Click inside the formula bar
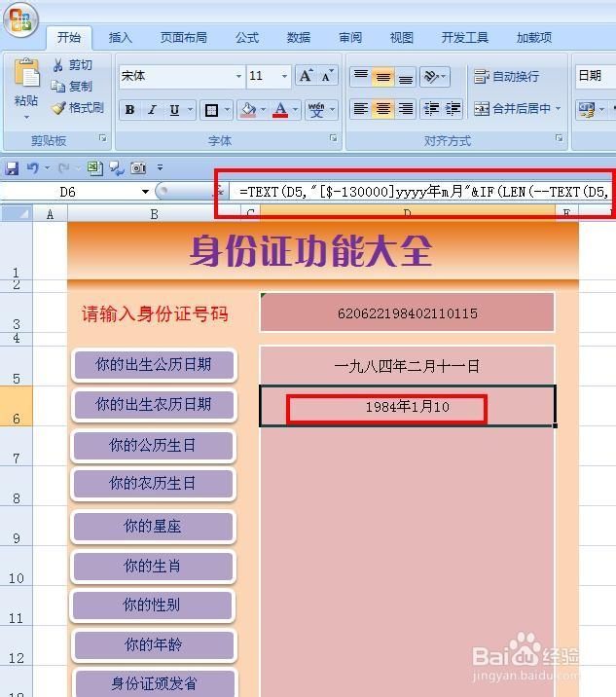The height and width of the screenshot is (697, 616). [x=420, y=192]
